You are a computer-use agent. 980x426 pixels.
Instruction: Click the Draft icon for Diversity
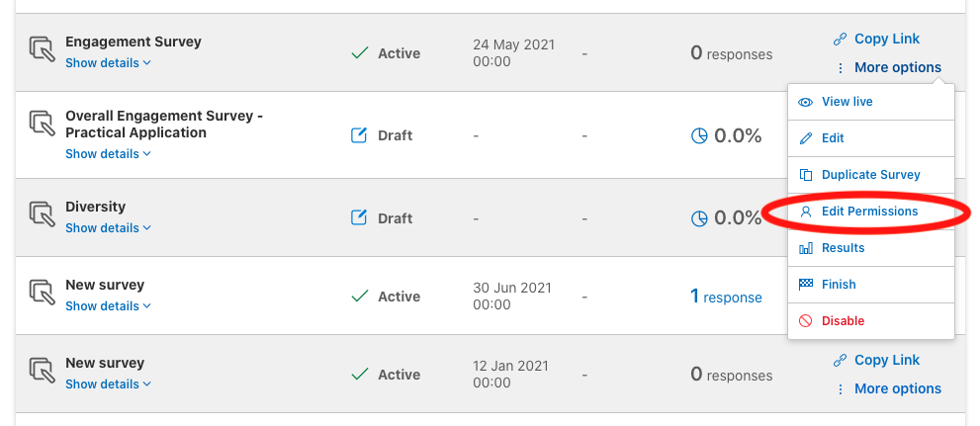[359, 218]
